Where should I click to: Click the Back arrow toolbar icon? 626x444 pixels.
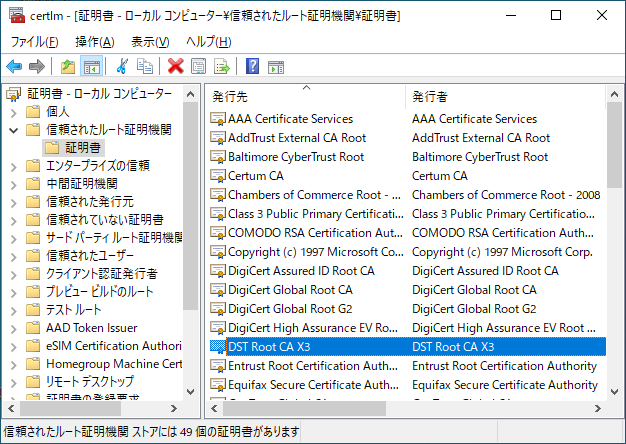14,66
